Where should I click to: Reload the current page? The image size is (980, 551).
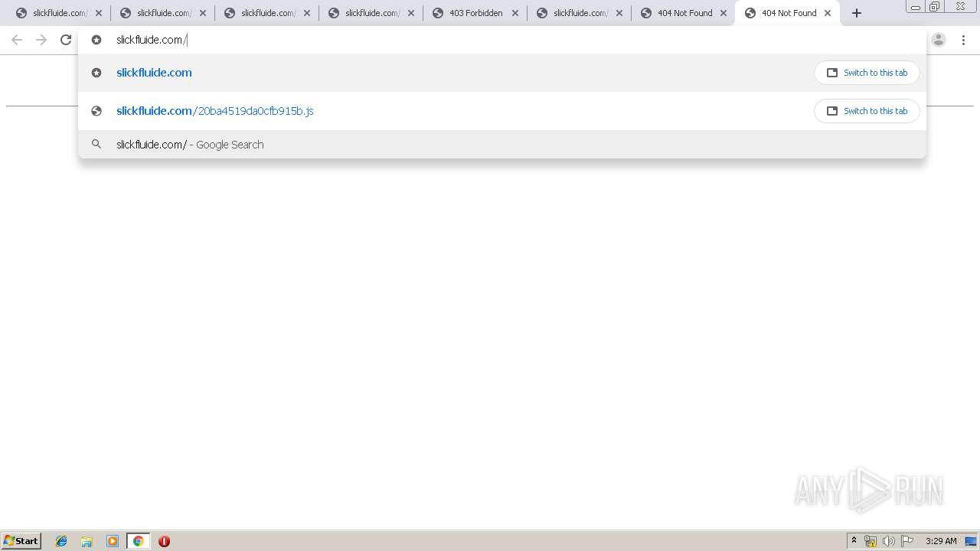click(66, 40)
